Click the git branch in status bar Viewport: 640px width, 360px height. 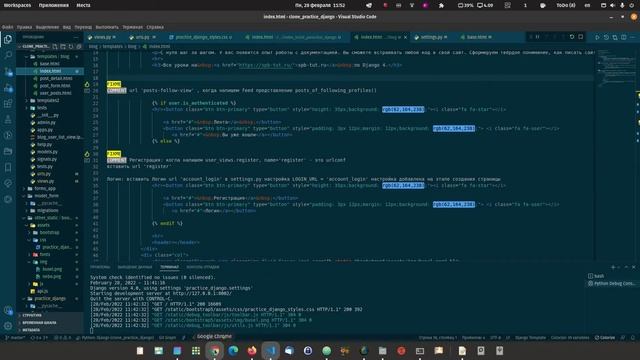(x=16, y=338)
